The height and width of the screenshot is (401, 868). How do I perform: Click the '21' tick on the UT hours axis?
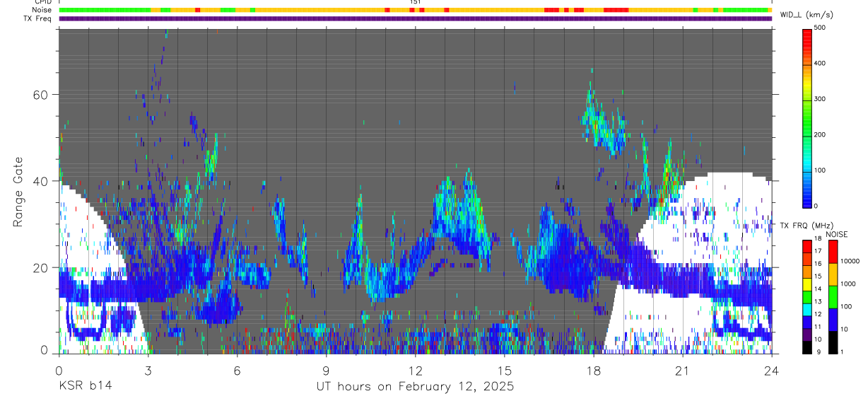point(682,370)
